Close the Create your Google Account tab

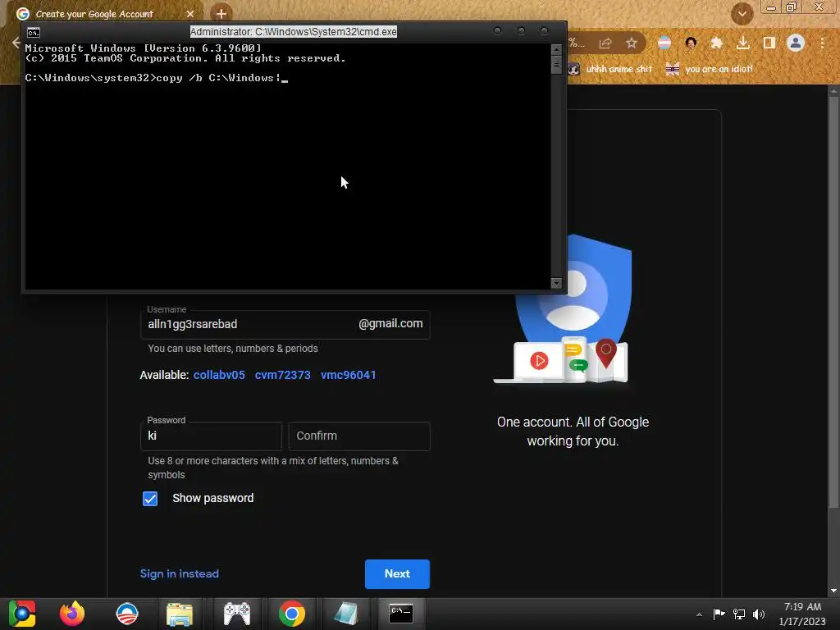pos(190,14)
